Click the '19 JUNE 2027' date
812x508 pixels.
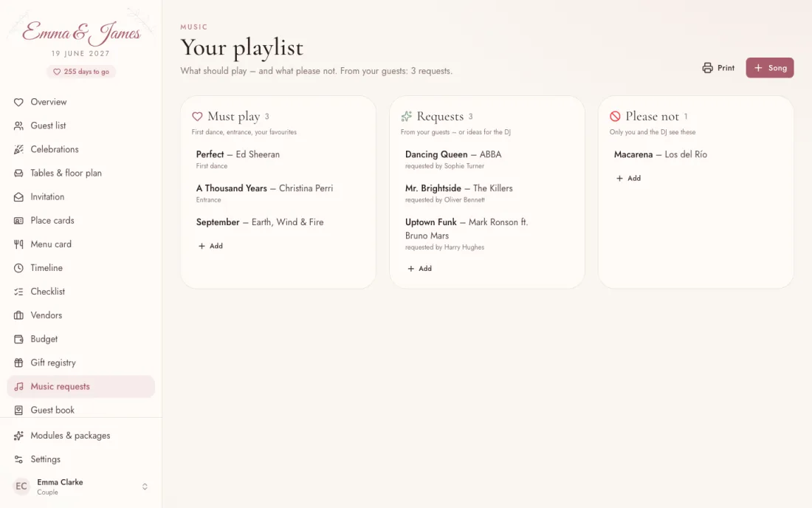coord(80,53)
